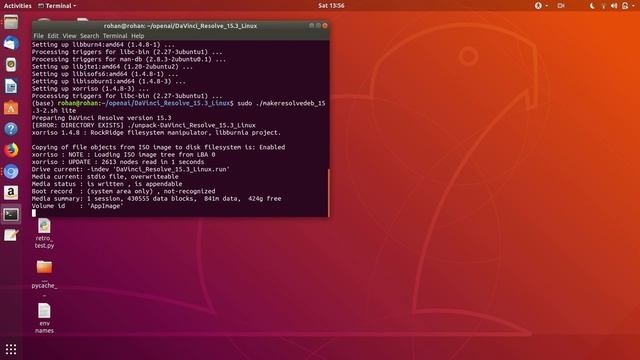The width and height of the screenshot is (640, 360).
Task: Close the terminal window
Action: coord(325,26)
